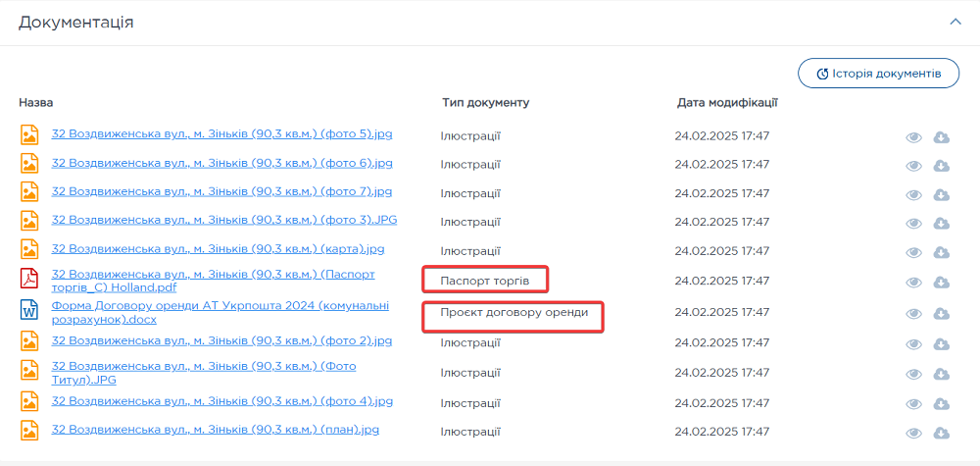Open Історія документів
This screenshot has width=980, height=466.
coord(878,74)
